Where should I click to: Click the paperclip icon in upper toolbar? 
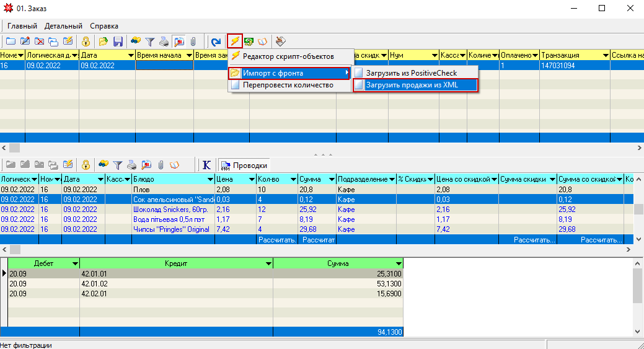(193, 42)
